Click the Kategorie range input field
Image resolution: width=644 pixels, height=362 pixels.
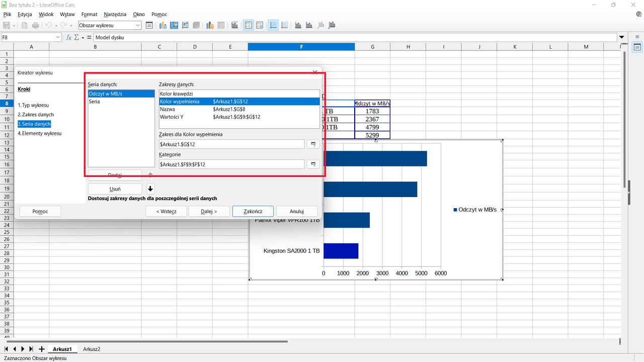(232, 164)
